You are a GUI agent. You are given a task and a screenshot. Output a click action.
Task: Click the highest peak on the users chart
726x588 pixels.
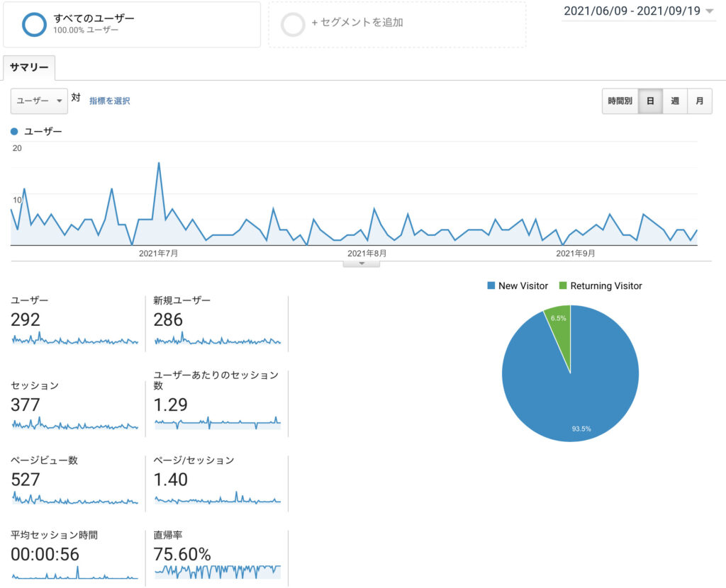[159, 163]
